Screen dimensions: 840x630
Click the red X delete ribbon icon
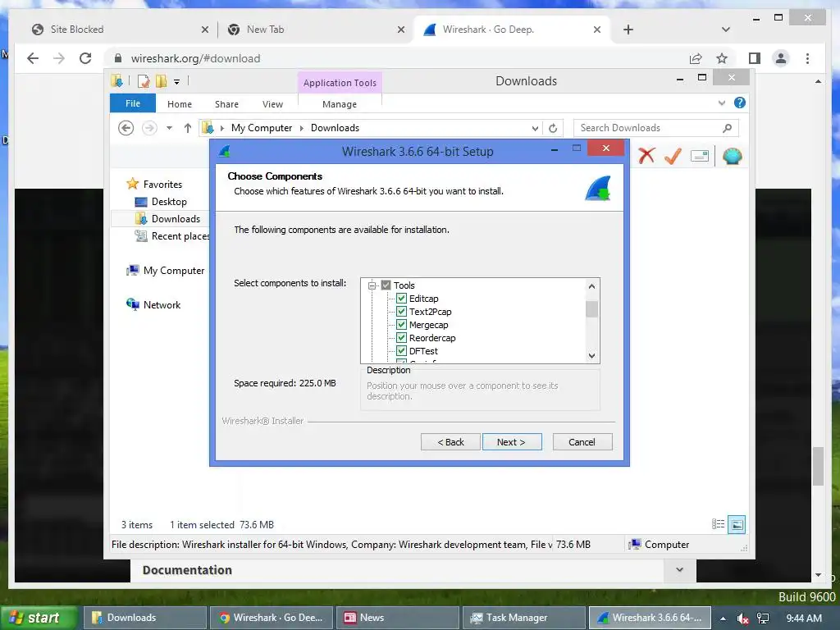click(x=647, y=156)
